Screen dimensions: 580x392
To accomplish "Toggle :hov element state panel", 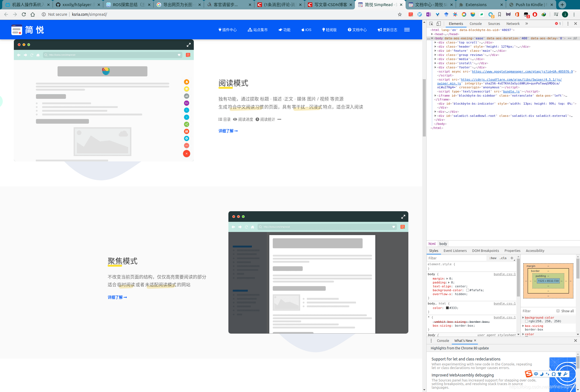I will click(x=493, y=258).
